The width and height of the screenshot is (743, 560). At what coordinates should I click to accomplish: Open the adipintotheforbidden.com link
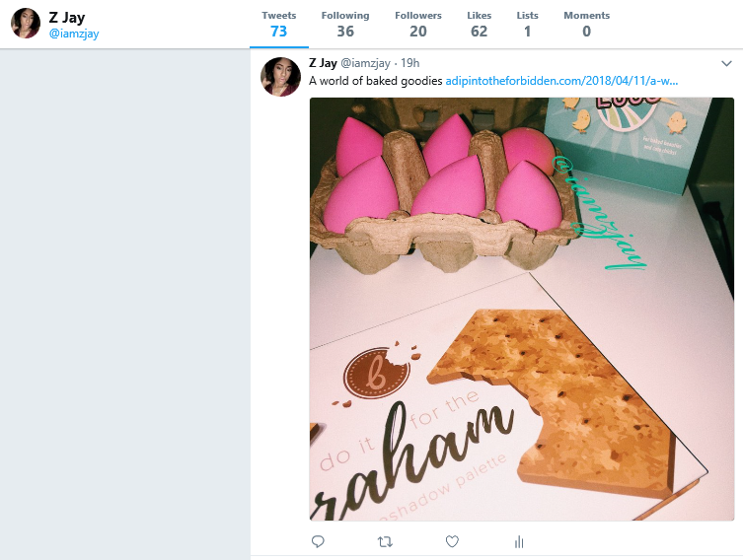(561, 81)
